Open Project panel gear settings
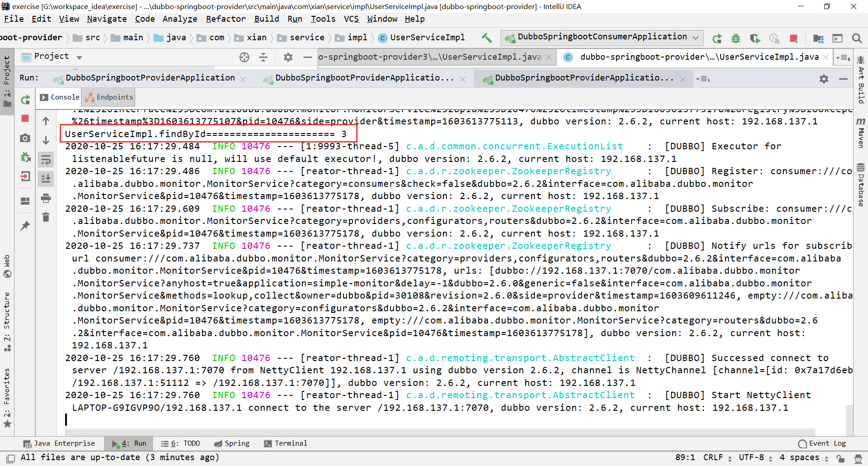The image size is (868, 466). coord(288,57)
